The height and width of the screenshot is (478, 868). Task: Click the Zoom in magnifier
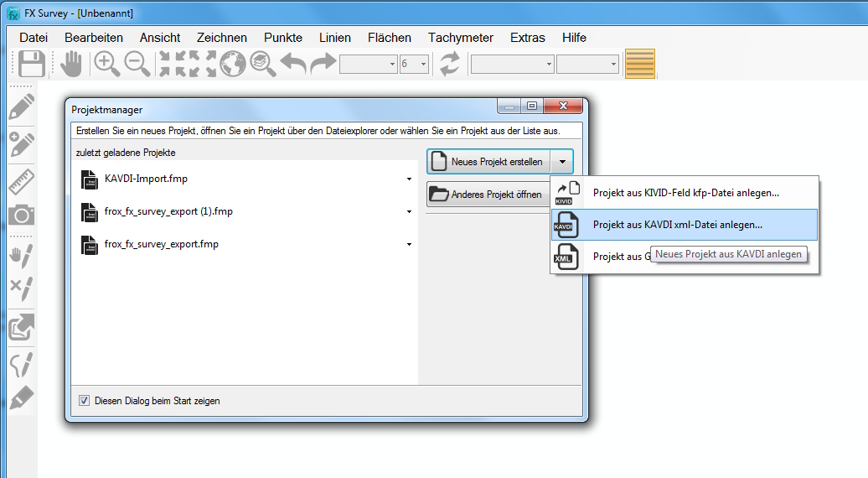[x=106, y=65]
